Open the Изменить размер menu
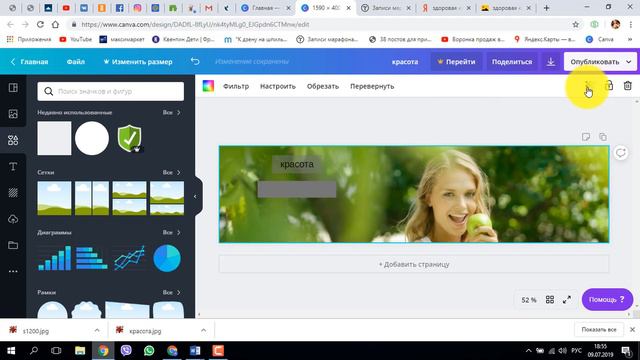This screenshot has width=640, height=360. coord(138,62)
